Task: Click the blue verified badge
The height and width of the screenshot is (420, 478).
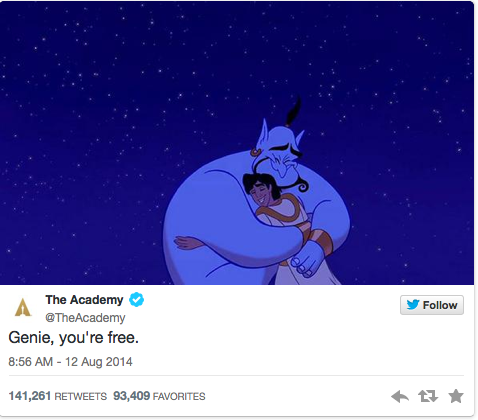Action: point(137,299)
